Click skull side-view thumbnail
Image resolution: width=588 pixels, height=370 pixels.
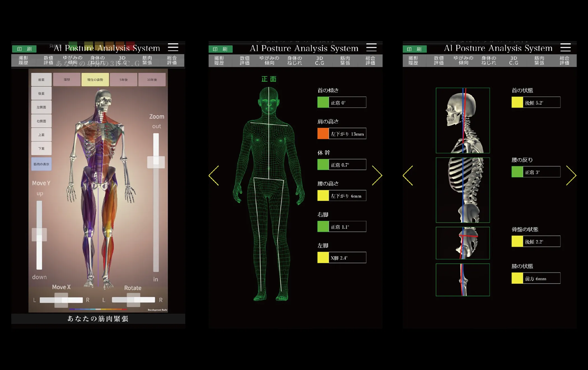(463, 121)
